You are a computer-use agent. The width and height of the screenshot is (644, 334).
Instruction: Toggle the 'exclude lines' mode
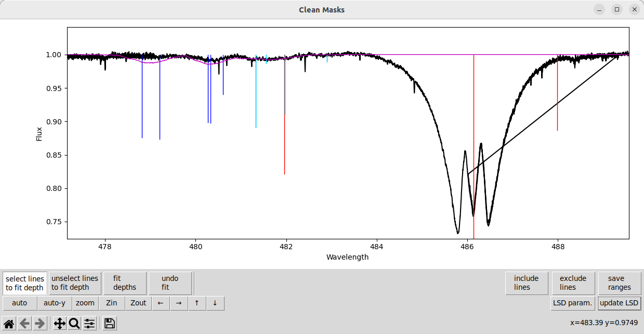coord(573,283)
